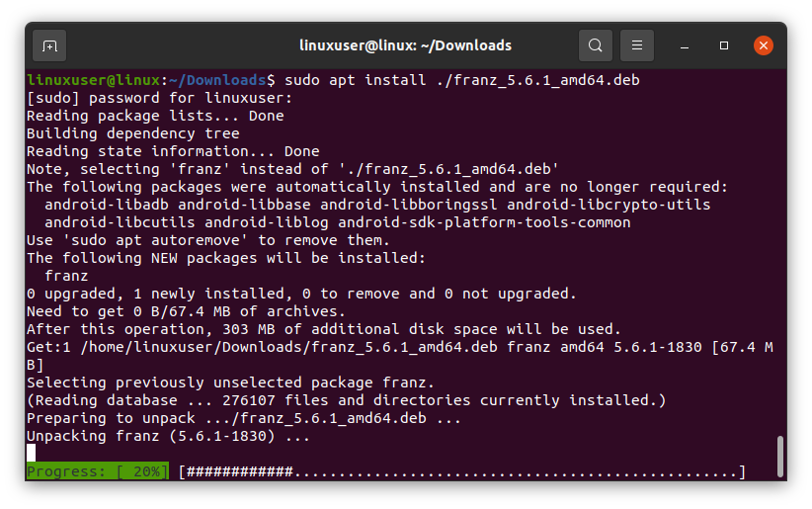The width and height of the screenshot is (812, 509).
Task: Click the indented 'franz' package line
Action: (x=66, y=276)
